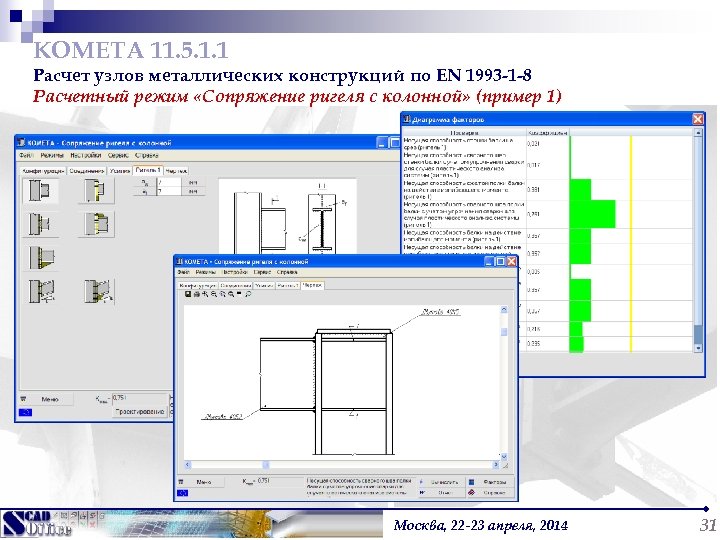Click the black rectangle icon in the drawing toolbar

click(x=239, y=294)
